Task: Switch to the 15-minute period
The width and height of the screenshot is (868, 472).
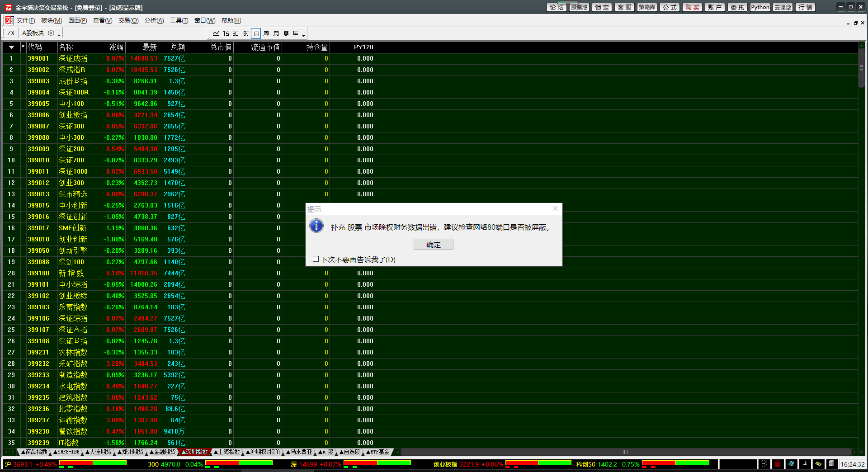Action: point(226,33)
